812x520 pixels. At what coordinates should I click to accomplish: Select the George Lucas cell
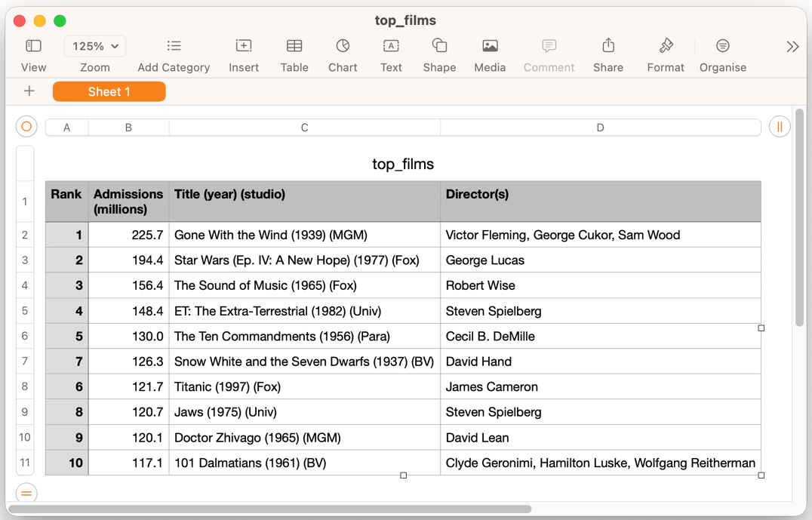tap(601, 260)
